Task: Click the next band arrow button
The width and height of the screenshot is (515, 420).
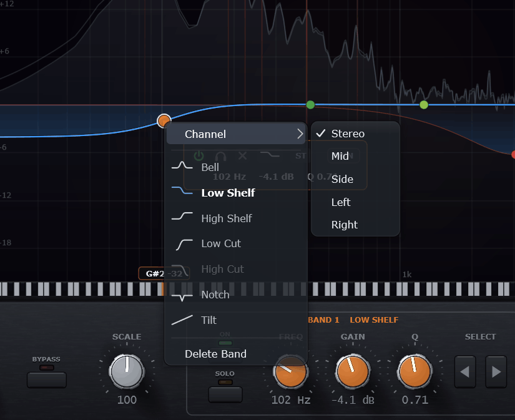Action: pos(496,372)
